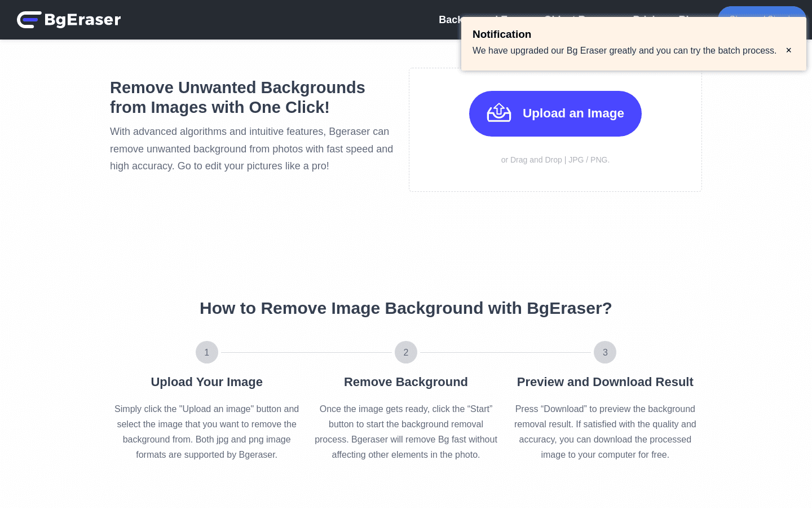Select step circle 2 above Remove Background
The height and width of the screenshot is (508, 812).
click(406, 352)
